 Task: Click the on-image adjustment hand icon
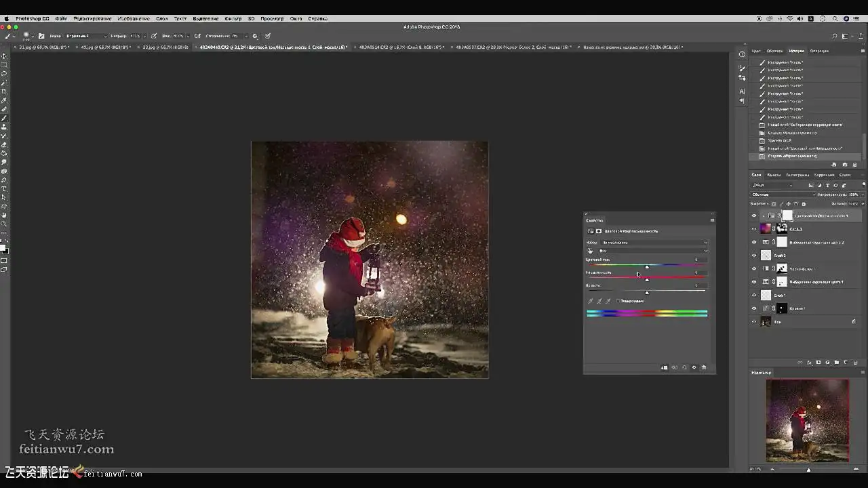[x=590, y=251]
